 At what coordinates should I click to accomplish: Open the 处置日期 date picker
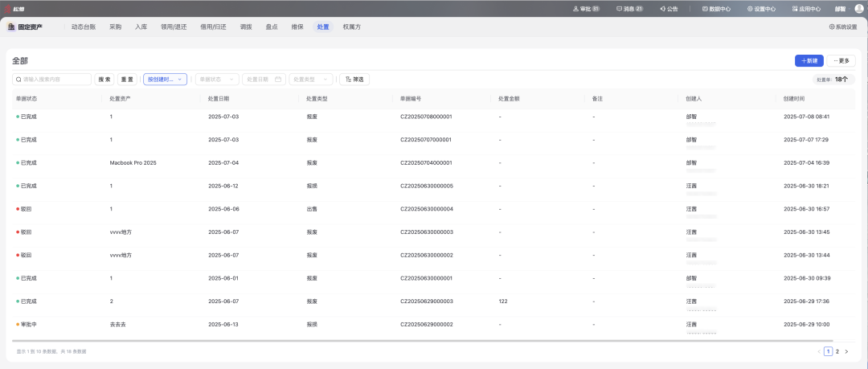264,80
